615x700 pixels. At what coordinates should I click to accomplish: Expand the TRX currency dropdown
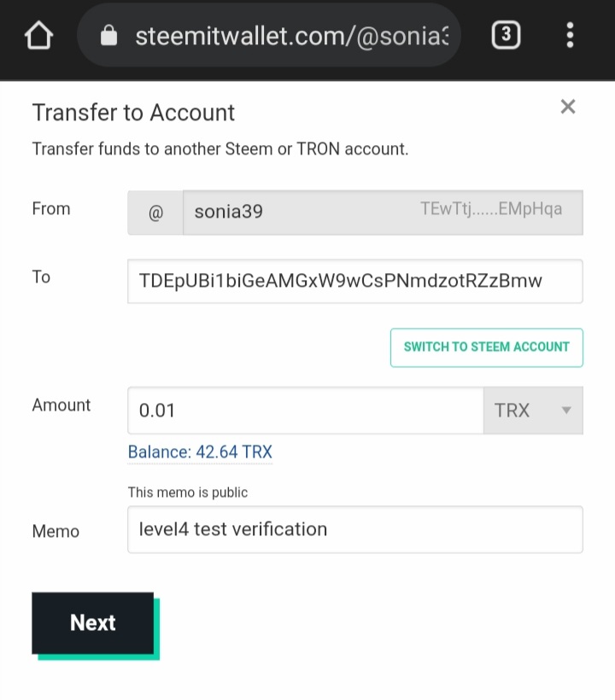[533, 411]
